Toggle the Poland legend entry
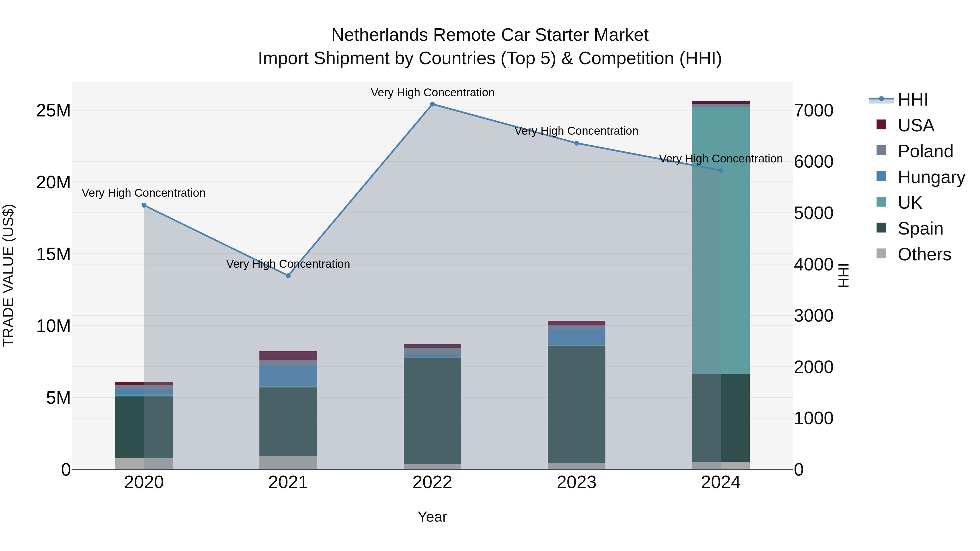 [x=915, y=151]
